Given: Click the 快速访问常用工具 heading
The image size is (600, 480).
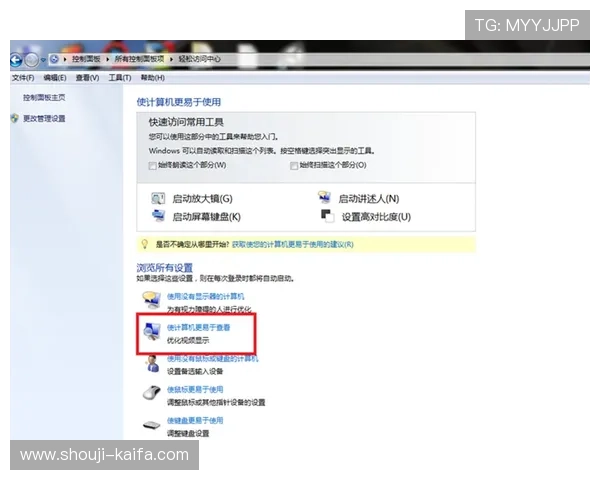Looking at the screenshot, I should point(186,122).
